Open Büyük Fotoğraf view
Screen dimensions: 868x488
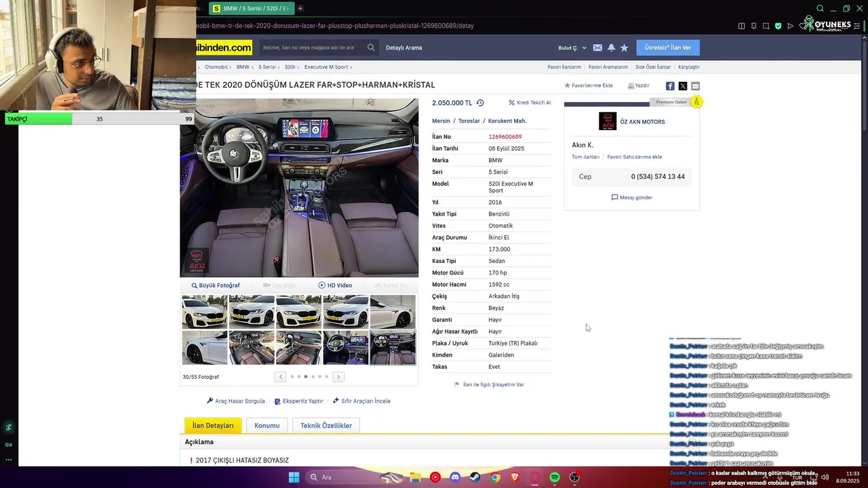(216, 285)
